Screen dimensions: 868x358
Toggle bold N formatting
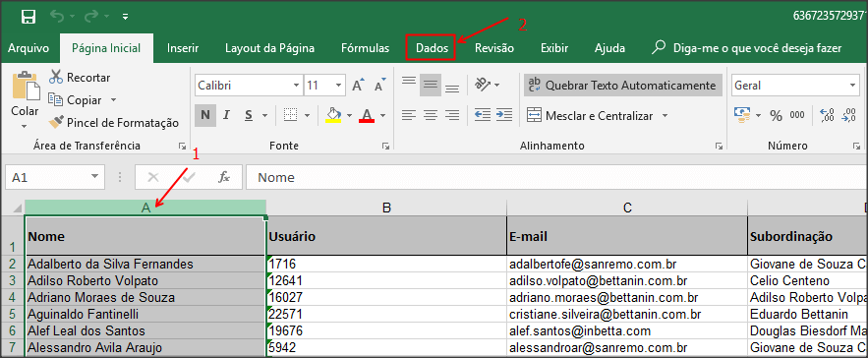205,115
